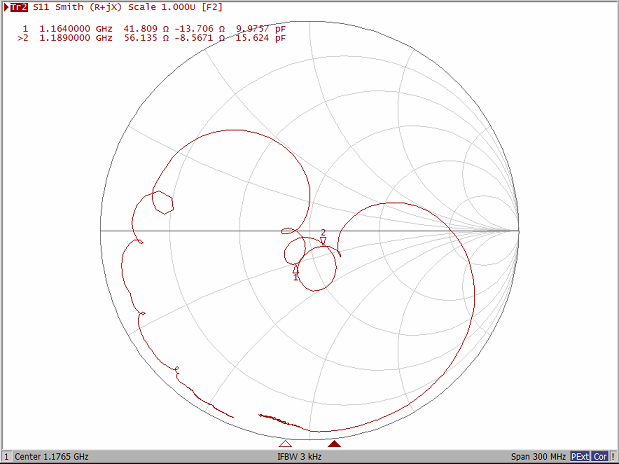
Task: Select marker 1 triangle on the Smith trace
Action: click(x=296, y=268)
